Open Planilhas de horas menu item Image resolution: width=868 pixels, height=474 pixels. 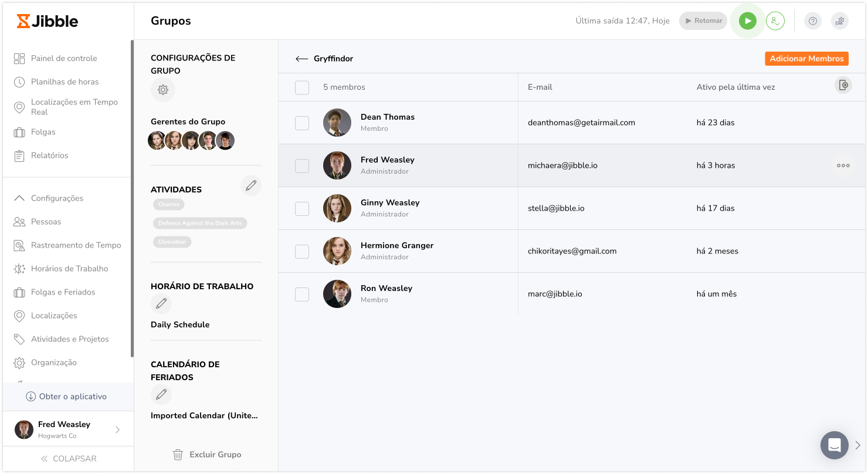tap(65, 82)
